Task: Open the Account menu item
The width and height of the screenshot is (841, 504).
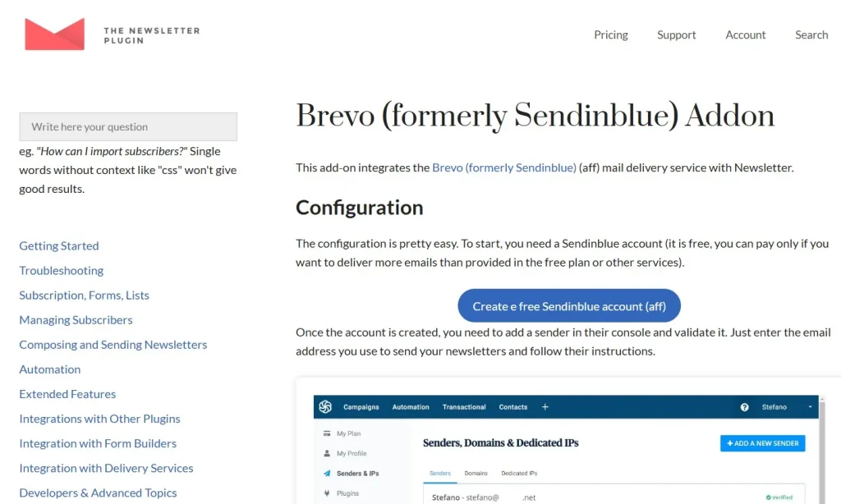Action: pyautogui.click(x=746, y=34)
